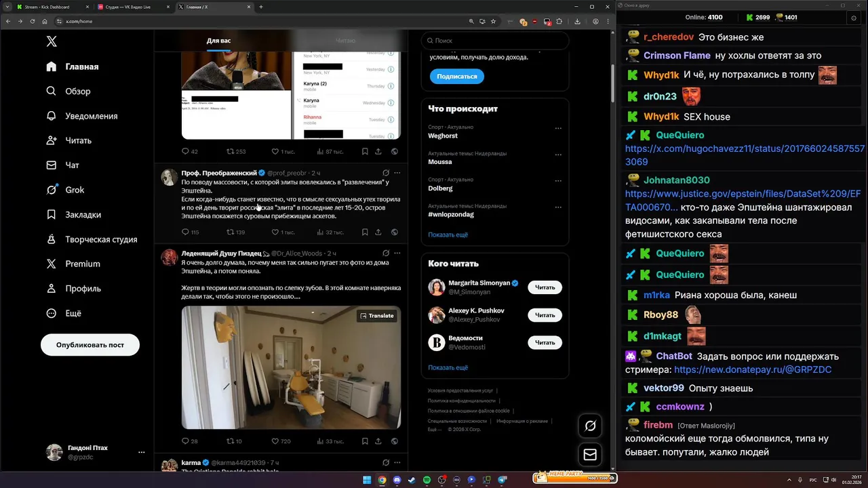Click Translate on the dental room image

click(377, 316)
